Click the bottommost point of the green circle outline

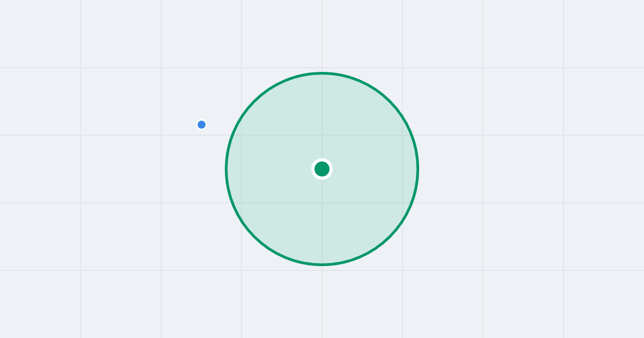(x=322, y=264)
